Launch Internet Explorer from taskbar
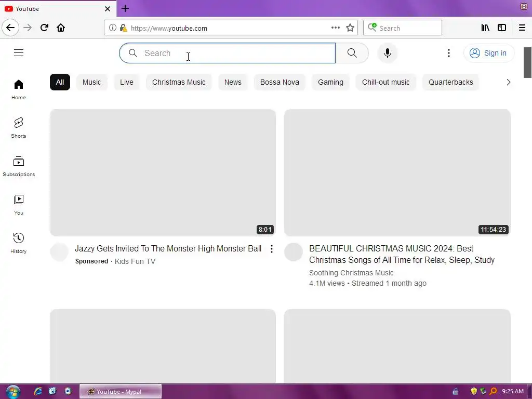This screenshot has width=532, height=399. pos(37,391)
